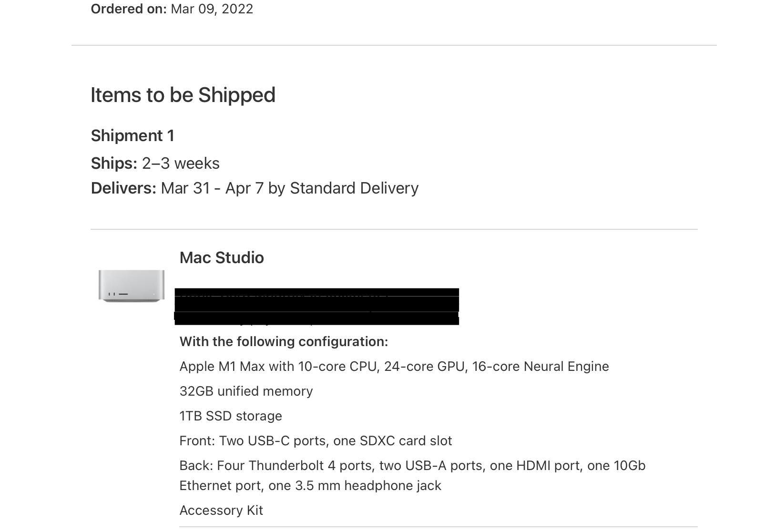775x532 pixels.
Task: Click the '2–3 weeks' shipping estimate
Action: click(181, 164)
